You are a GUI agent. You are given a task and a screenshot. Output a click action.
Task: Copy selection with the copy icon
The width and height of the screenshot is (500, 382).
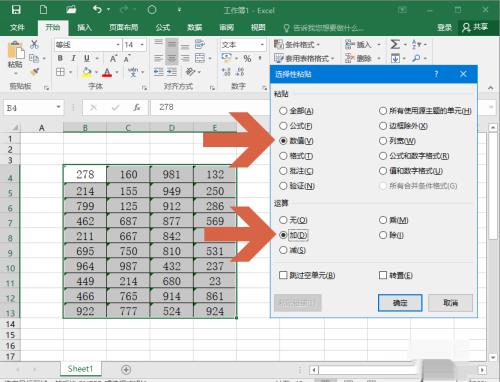pyautogui.click(x=34, y=58)
